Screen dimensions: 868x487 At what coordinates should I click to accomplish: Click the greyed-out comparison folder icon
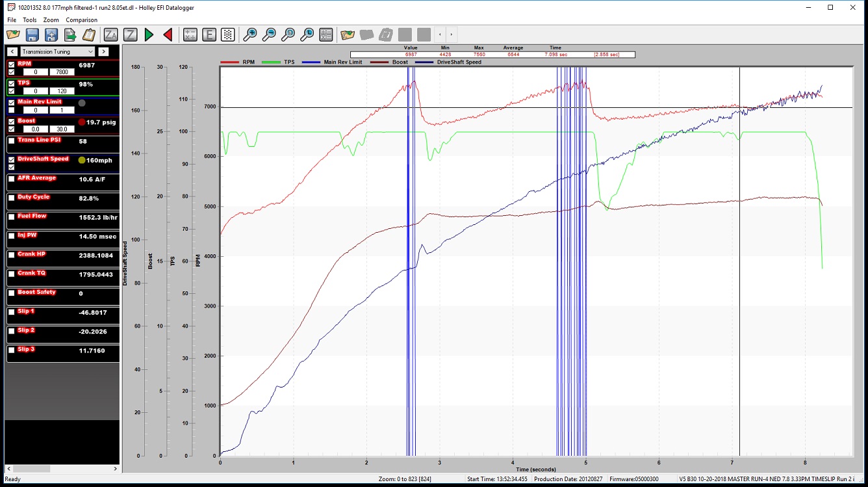coord(366,34)
